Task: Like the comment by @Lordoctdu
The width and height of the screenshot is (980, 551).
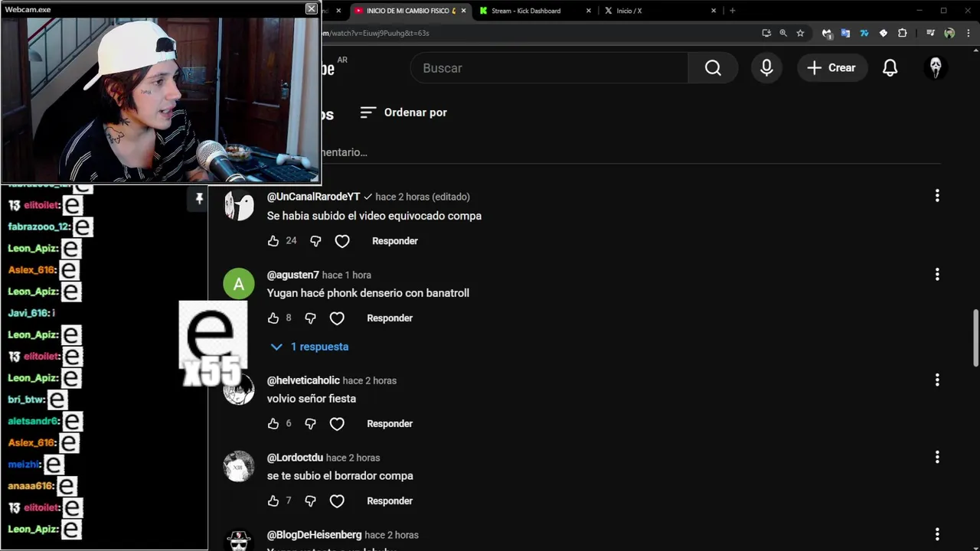Action: click(x=273, y=501)
